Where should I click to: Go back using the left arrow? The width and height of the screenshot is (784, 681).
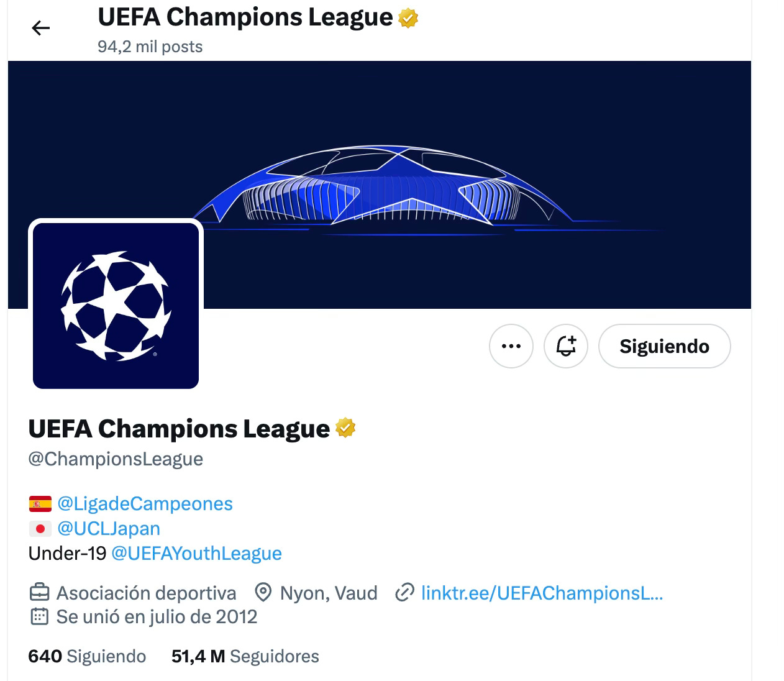pos(41,28)
